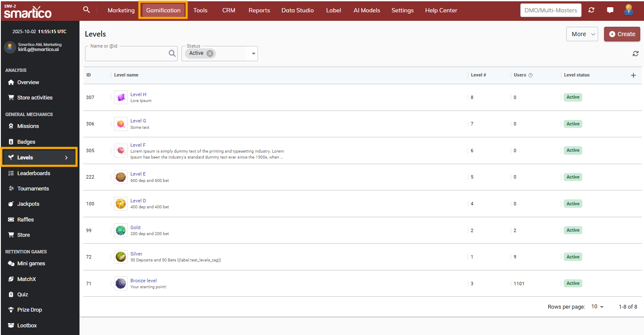Click the chat messages icon in header
Viewport: 644px width, 335px height.
point(610,10)
